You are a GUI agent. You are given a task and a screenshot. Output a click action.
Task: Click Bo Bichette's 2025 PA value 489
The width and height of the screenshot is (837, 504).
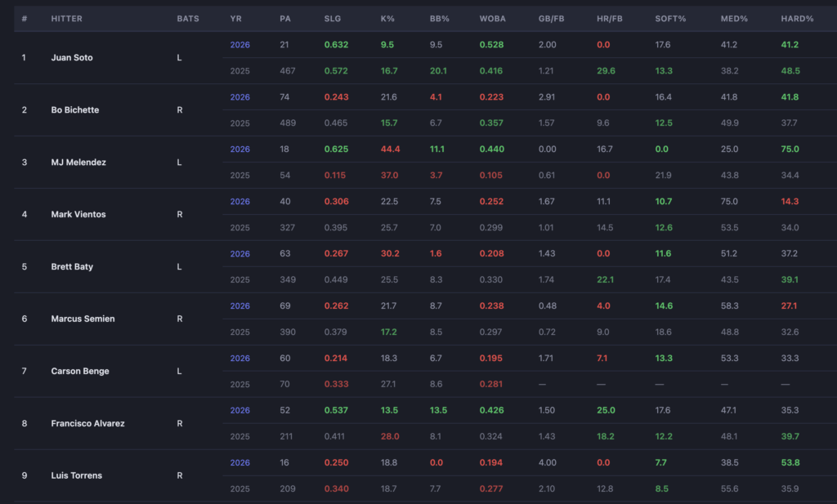click(x=288, y=123)
